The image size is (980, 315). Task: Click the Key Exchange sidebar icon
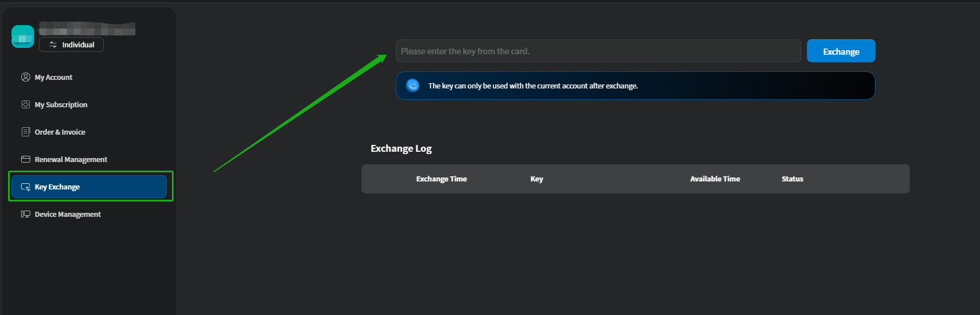coord(26,187)
